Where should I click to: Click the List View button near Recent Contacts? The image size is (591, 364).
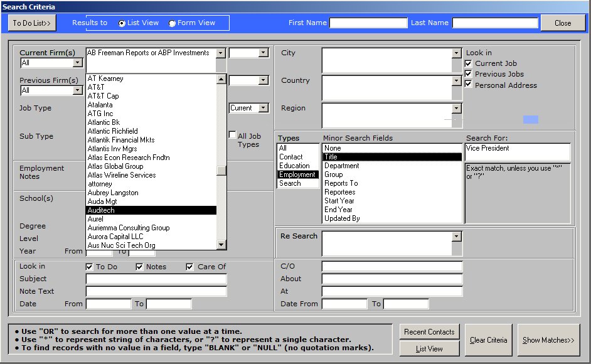tap(429, 349)
